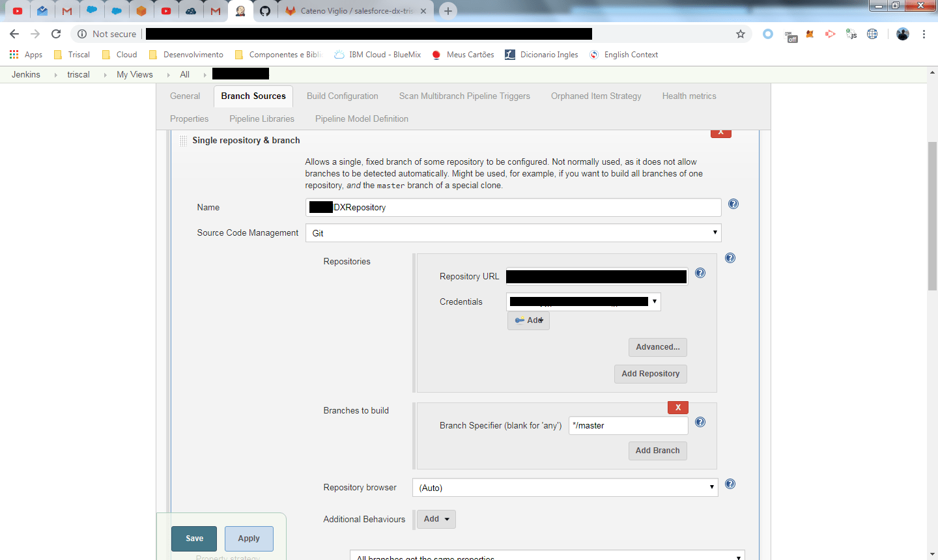
Task: Open the Pipeline Libraries tab
Action: 262,119
